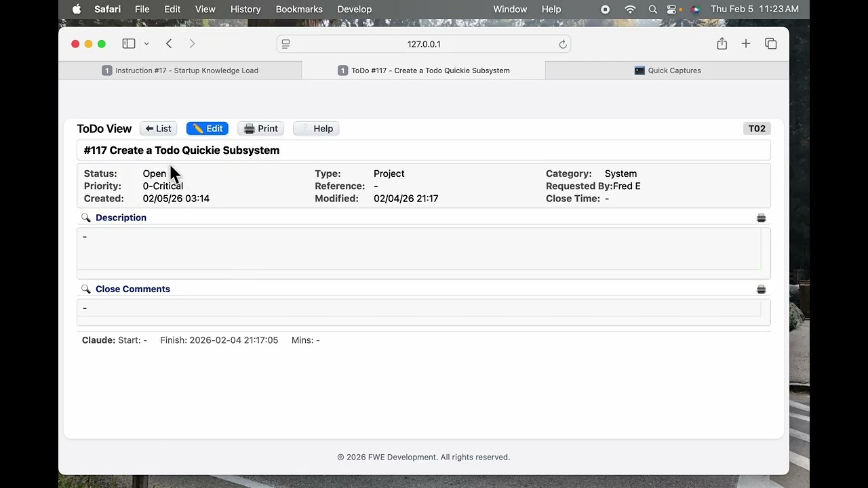Viewport: 868px width, 488px height.
Task: Click the List button
Action: point(158,129)
